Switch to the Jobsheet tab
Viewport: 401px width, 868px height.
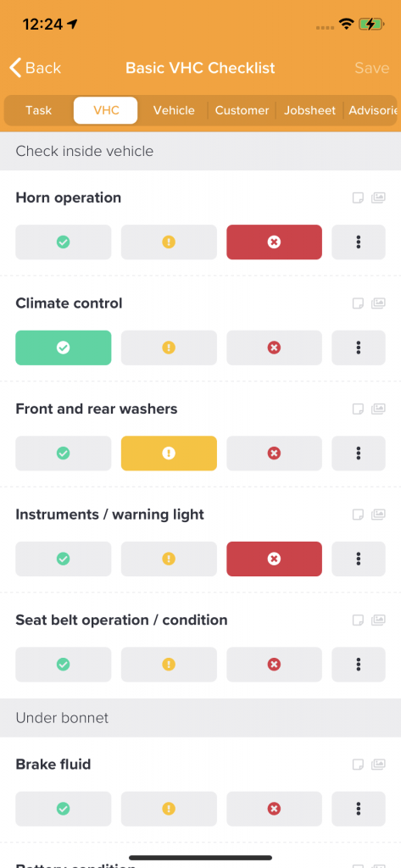pyautogui.click(x=309, y=110)
